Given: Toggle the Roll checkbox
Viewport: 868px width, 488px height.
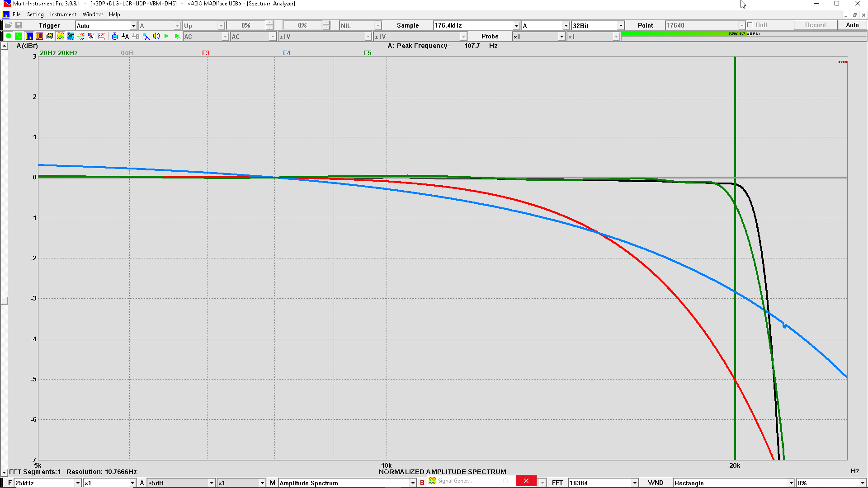Looking at the screenshot, I should pos(750,25).
